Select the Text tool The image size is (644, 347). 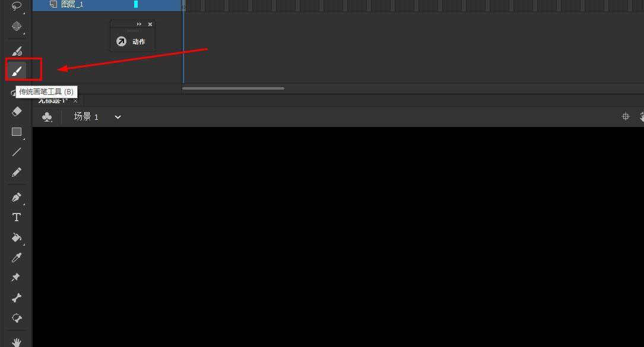17,217
